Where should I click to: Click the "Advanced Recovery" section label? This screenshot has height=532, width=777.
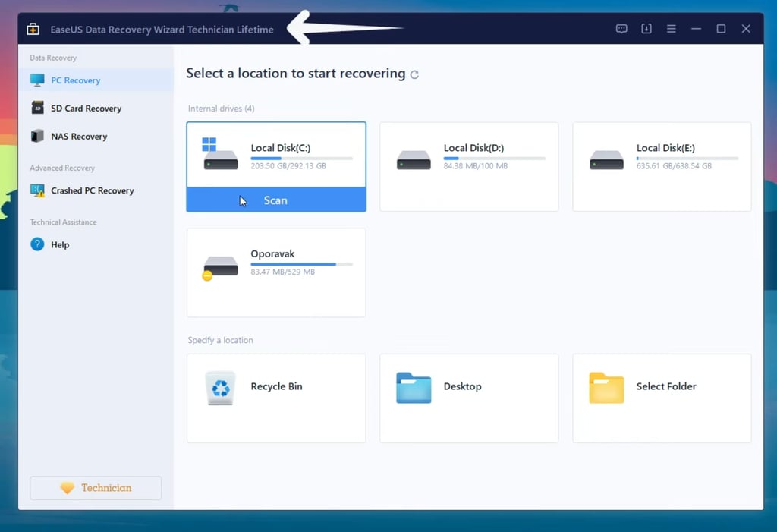coord(62,168)
